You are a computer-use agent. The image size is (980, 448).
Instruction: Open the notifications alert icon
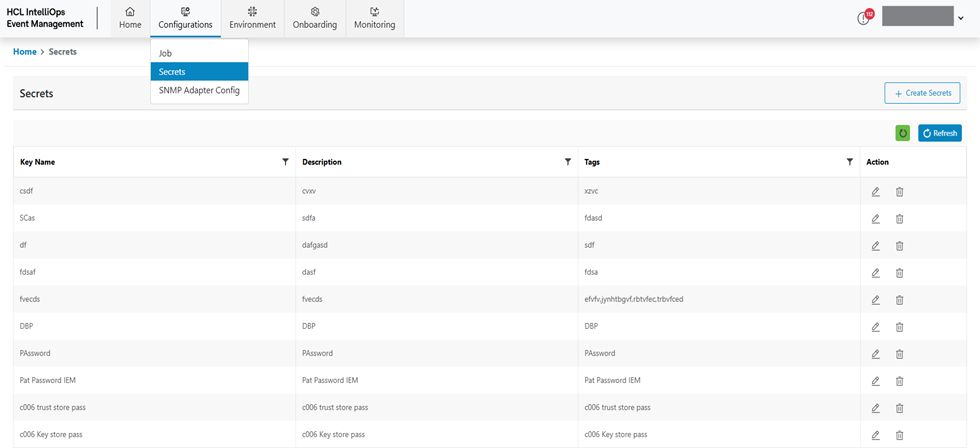[864, 18]
